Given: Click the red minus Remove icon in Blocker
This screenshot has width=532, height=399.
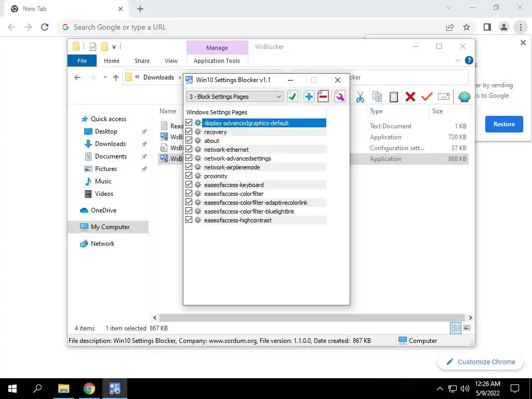Looking at the screenshot, I should click(x=323, y=97).
